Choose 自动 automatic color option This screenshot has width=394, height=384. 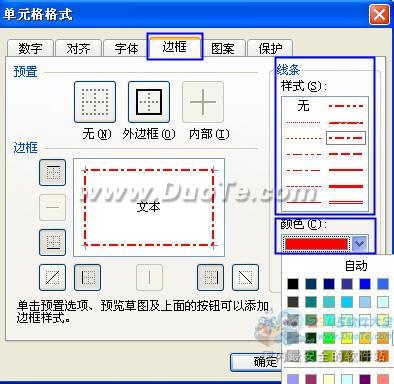[x=356, y=266]
